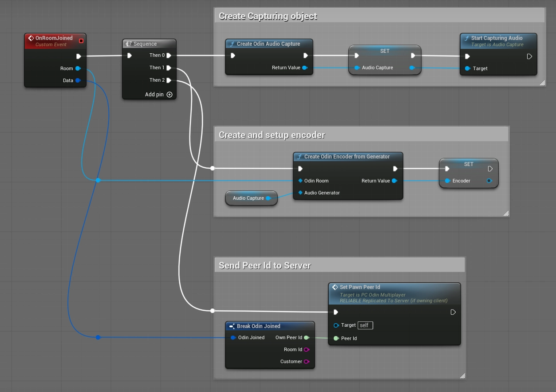Viewport: 556px width, 392px height.
Task: Click the Data output pin on OnRoomJoined
Action: point(78,80)
